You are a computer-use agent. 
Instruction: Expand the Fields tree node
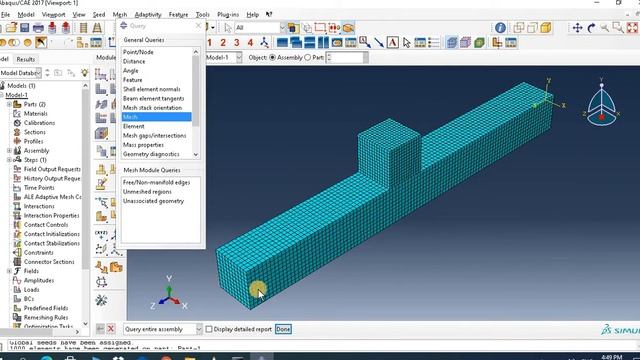9,271
